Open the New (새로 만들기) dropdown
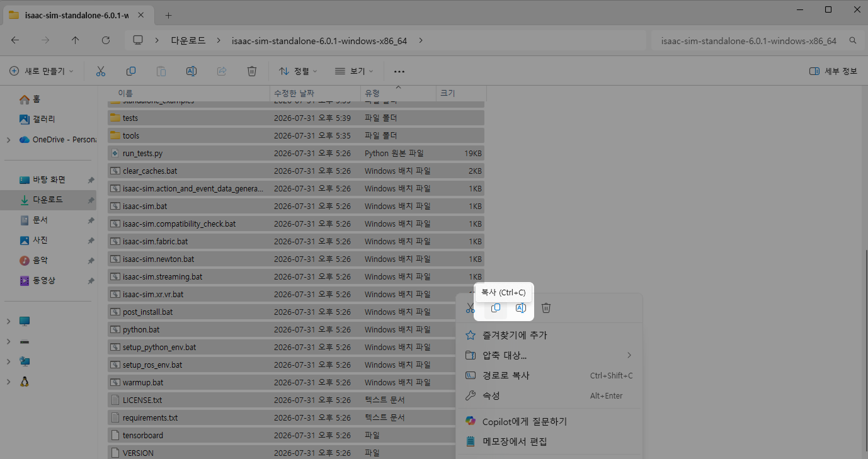The width and height of the screenshot is (868, 459). [x=42, y=71]
